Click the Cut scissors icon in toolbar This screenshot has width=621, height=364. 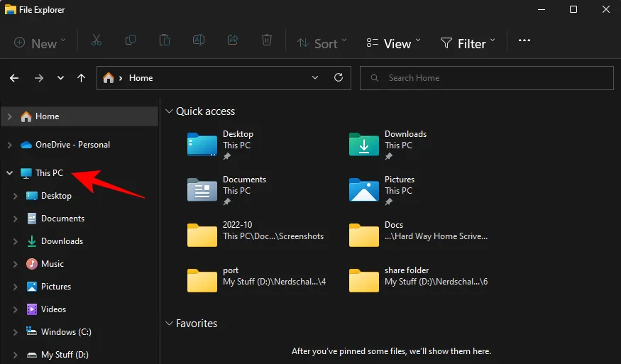(x=97, y=41)
